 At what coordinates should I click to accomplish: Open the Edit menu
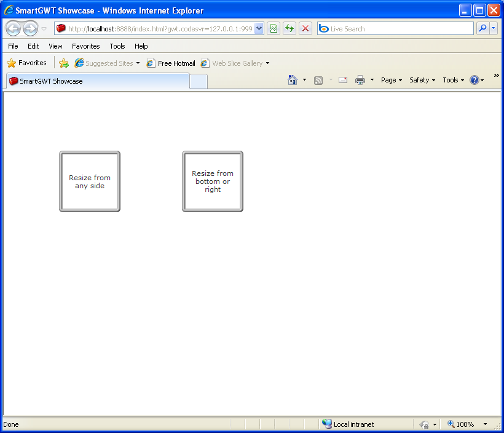[33, 46]
